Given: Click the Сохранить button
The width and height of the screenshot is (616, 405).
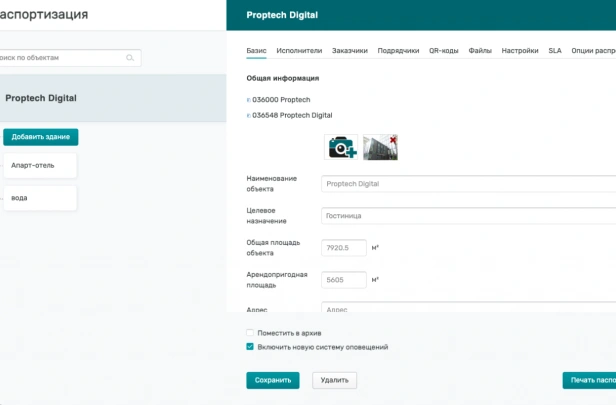Looking at the screenshot, I should click(273, 380).
